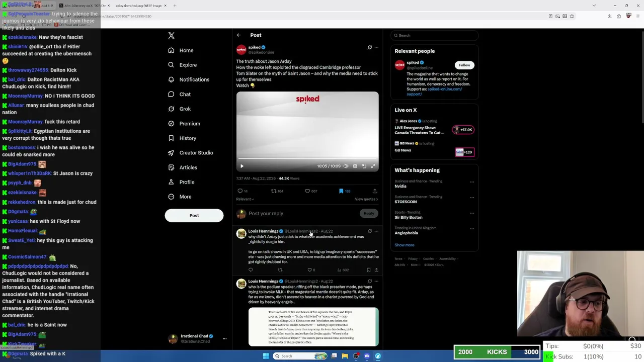Image resolution: width=644 pixels, height=362 pixels.
Task: Open more options for Nvidia trend
Action: click(x=472, y=182)
